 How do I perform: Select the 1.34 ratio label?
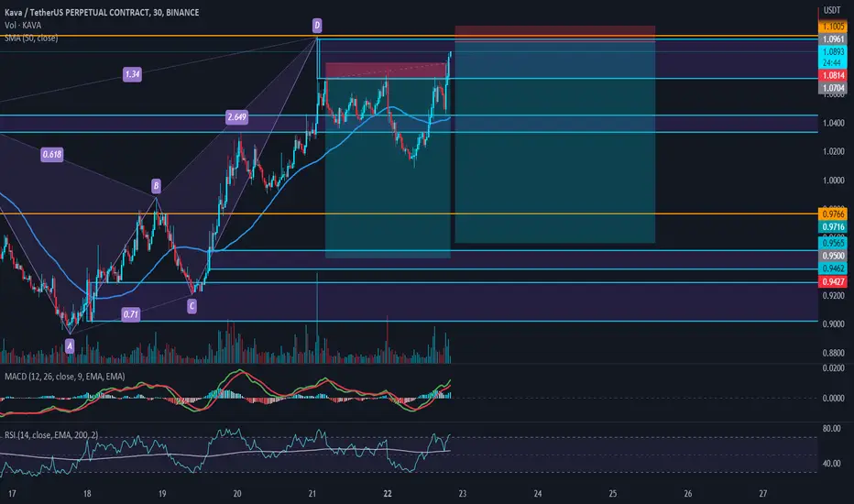click(x=132, y=74)
